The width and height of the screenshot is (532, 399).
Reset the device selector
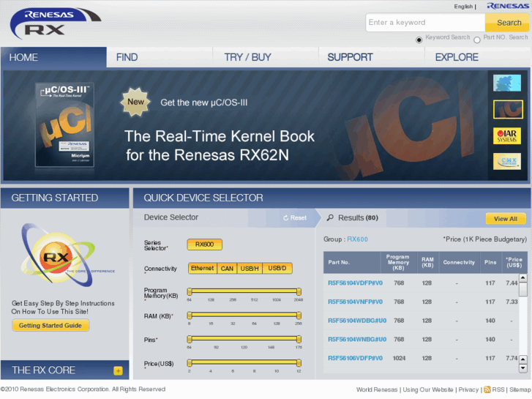pyautogui.click(x=295, y=217)
